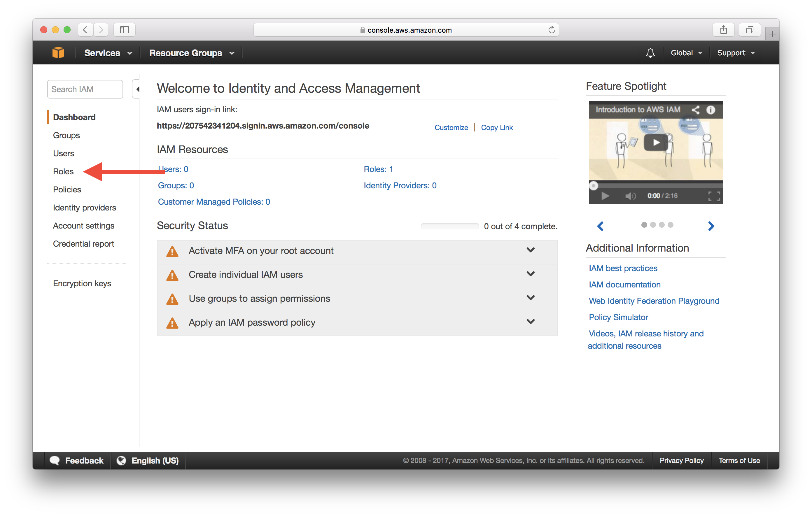Expand the Activate MFA on root account section
812x516 pixels.
pyautogui.click(x=530, y=250)
